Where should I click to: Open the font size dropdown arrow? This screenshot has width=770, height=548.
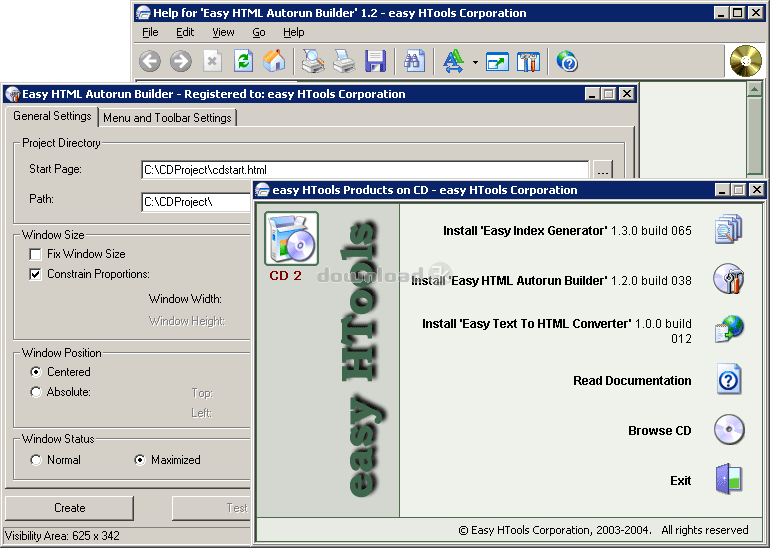(x=475, y=62)
